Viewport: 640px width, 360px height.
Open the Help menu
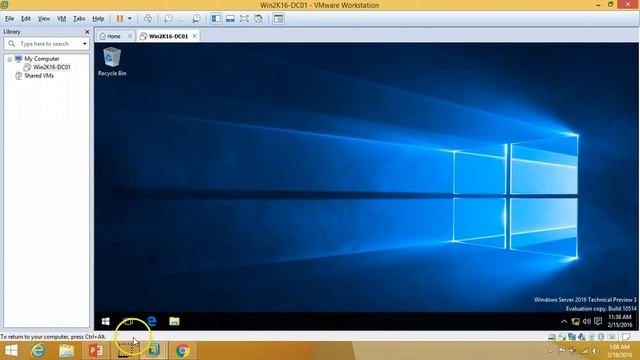[98, 19]
